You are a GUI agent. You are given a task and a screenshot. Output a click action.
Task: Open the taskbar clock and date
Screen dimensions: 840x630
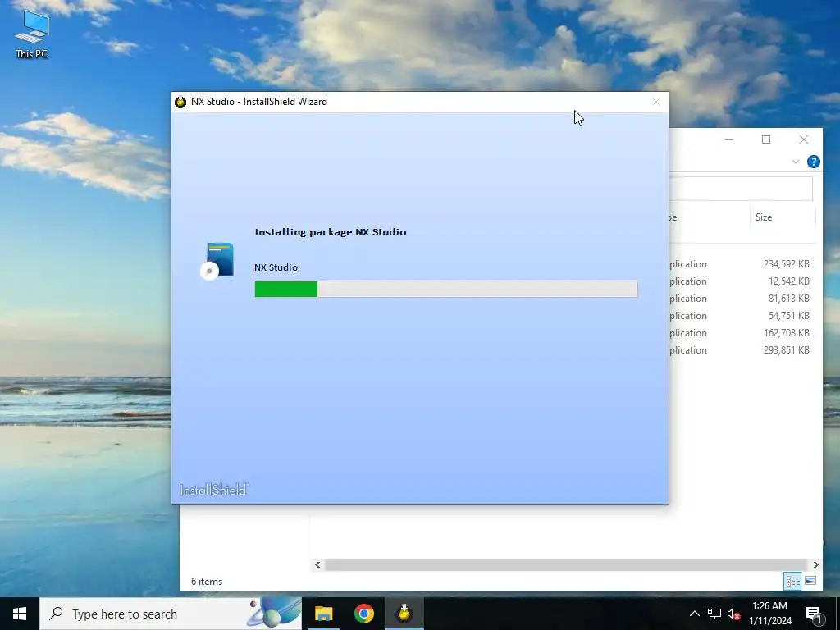[769, 614]
